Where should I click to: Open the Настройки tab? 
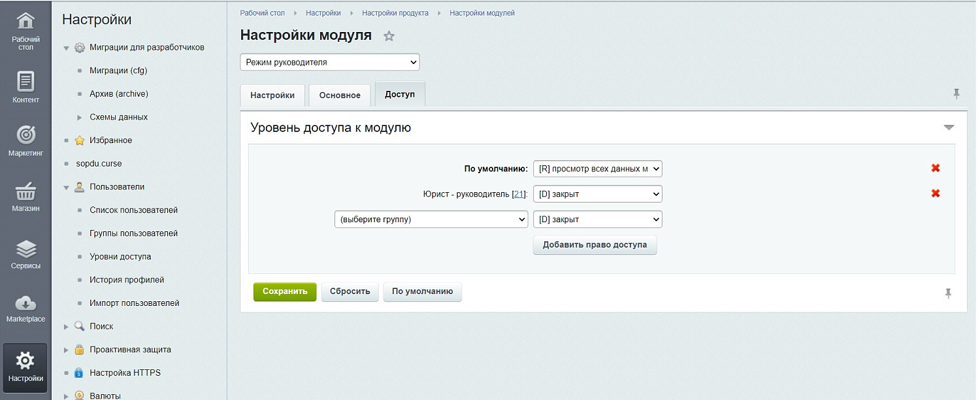coord(272,95)
